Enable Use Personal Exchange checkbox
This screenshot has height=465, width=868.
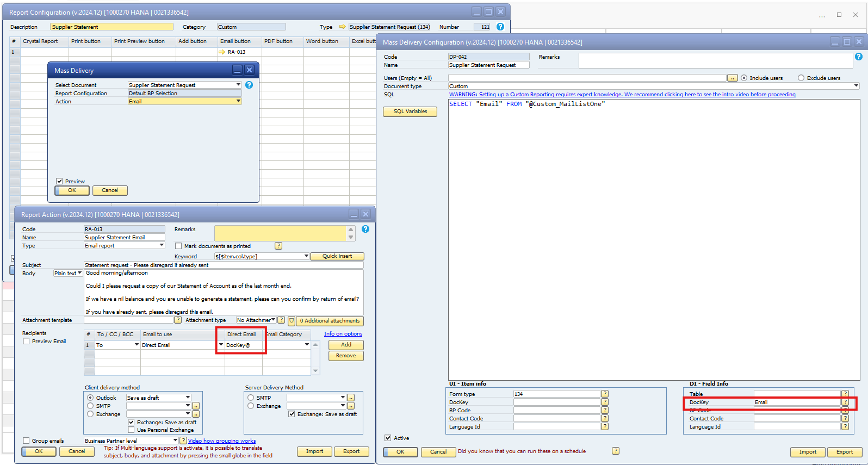(131, 430)
